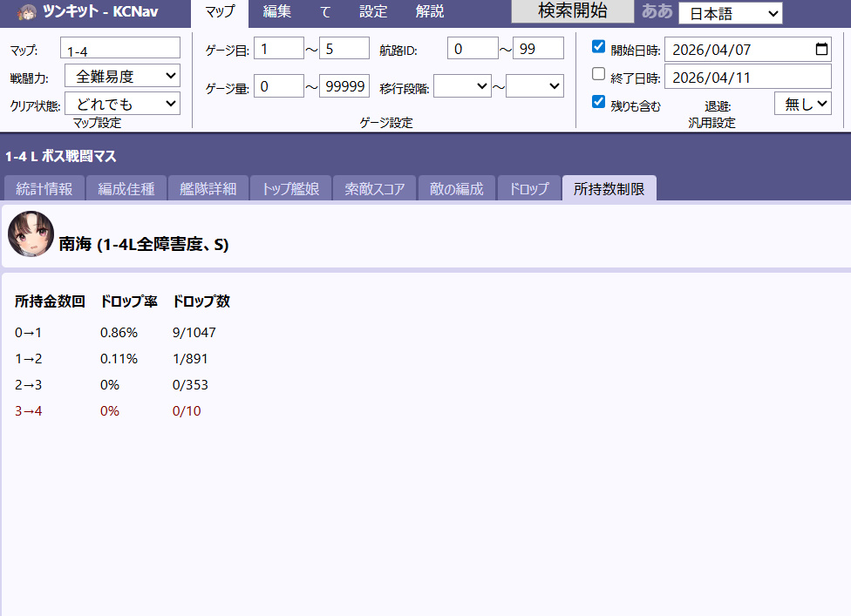Click the KCNav logo avatar icon
851x616 pixels.
pyautogui.click(x=27, y=12)
